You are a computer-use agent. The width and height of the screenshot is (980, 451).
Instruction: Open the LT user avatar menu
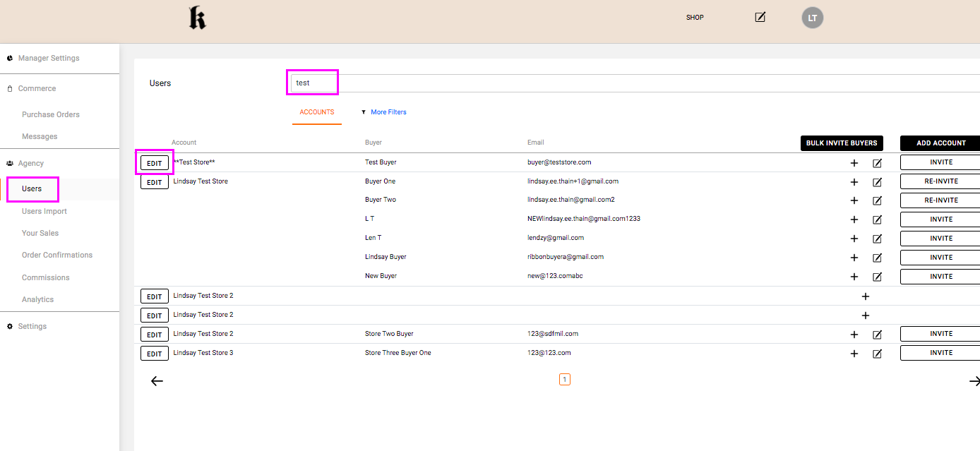(x=812, y=18)
